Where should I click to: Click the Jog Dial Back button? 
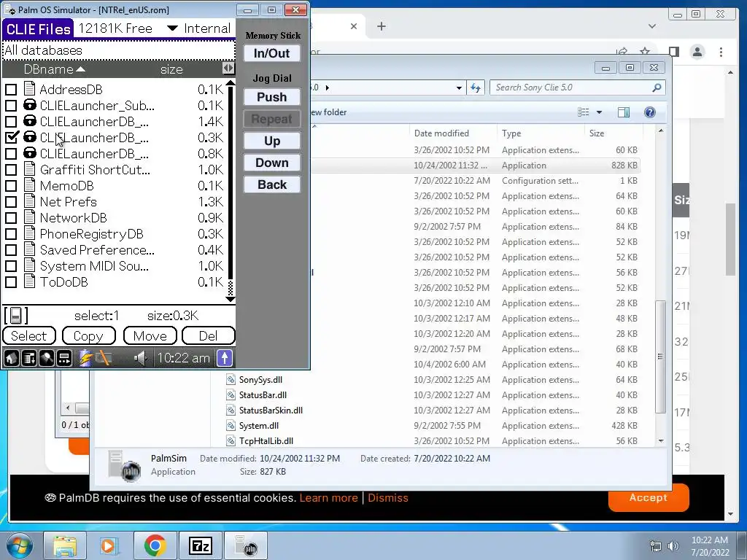tap(272, 184)
